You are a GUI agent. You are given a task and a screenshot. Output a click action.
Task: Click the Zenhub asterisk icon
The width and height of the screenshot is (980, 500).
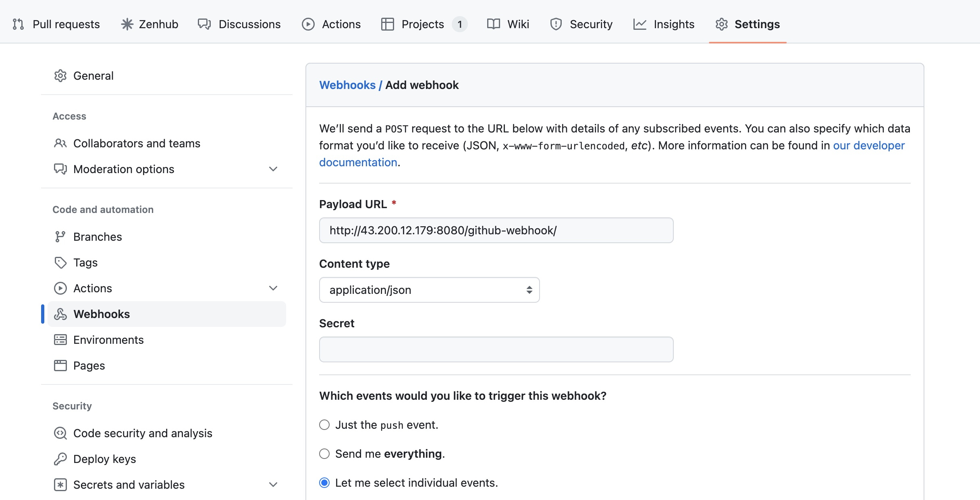[x=127, y=24]
